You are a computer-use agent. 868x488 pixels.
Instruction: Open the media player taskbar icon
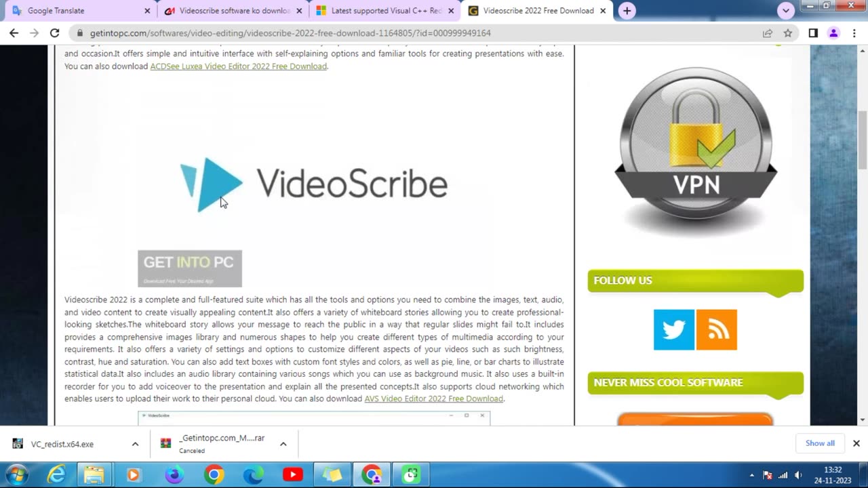coord(134,474)
